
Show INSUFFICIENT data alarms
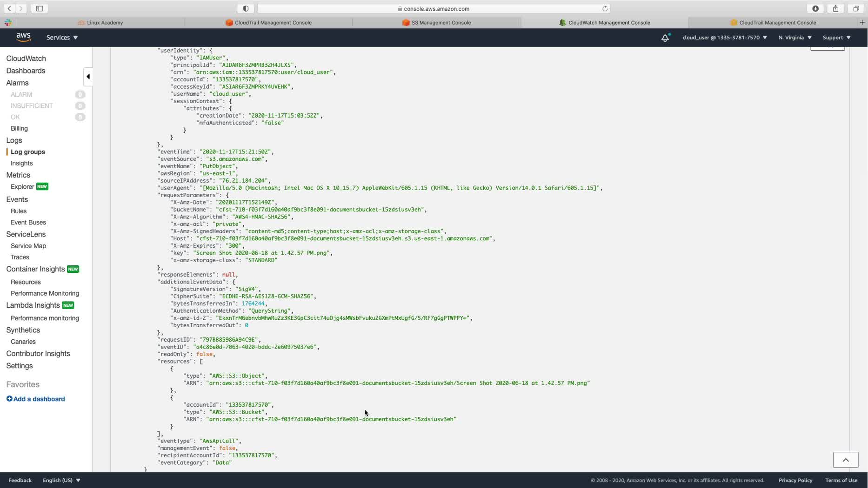pyautogui.click(x=32, y=106)
